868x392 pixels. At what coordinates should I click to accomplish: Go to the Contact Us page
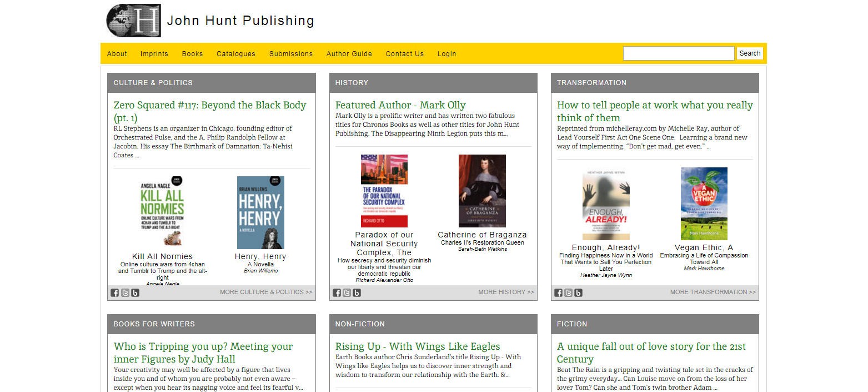(x=405, y=54)
